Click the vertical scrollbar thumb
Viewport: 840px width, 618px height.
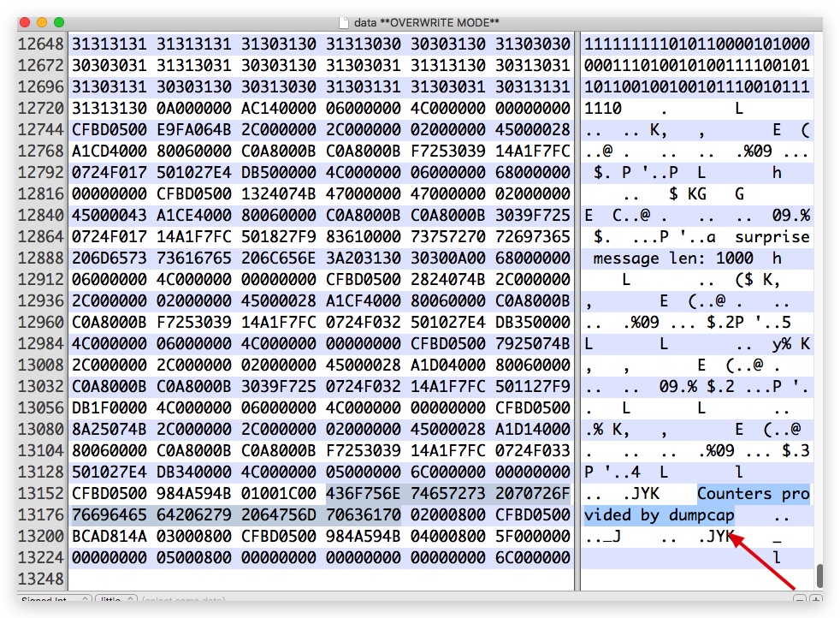click(x=819, y=576)
